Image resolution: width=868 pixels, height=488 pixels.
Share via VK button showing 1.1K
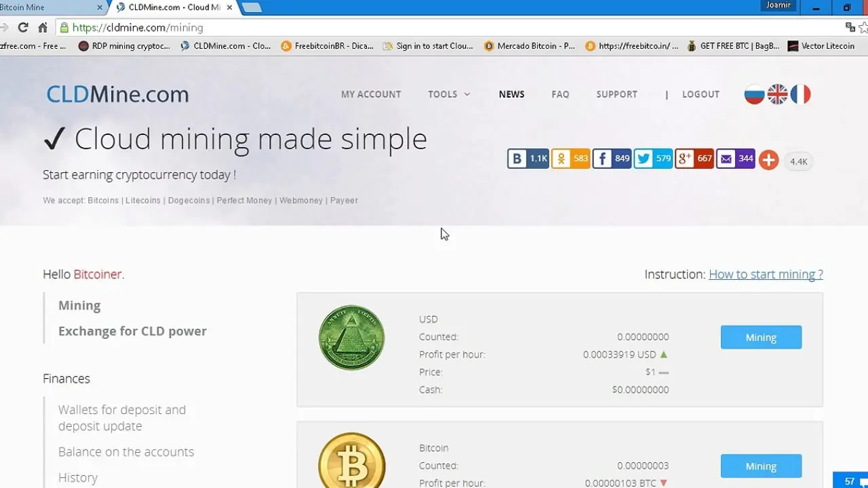point(528,159)
